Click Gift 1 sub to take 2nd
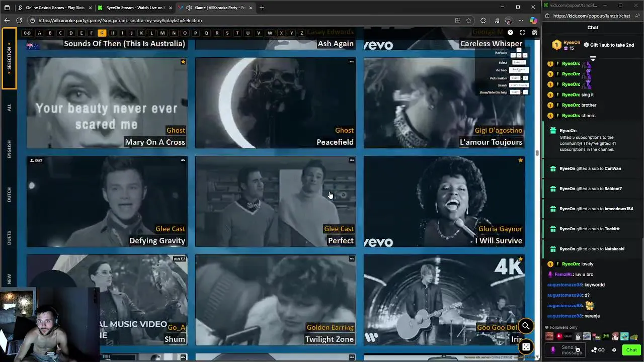 tap(609, 45)
